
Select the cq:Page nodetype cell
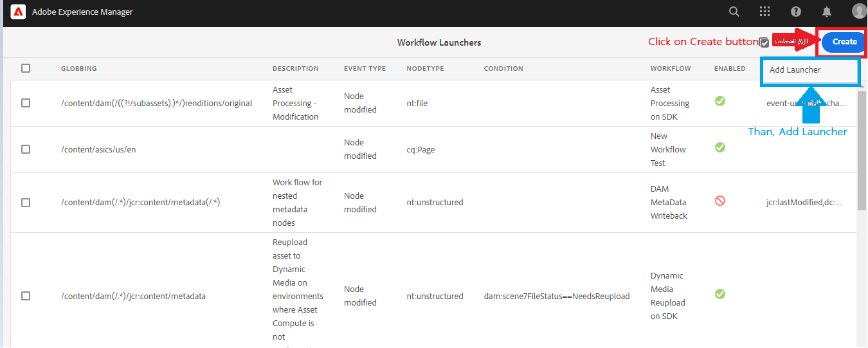coord(420,150)
